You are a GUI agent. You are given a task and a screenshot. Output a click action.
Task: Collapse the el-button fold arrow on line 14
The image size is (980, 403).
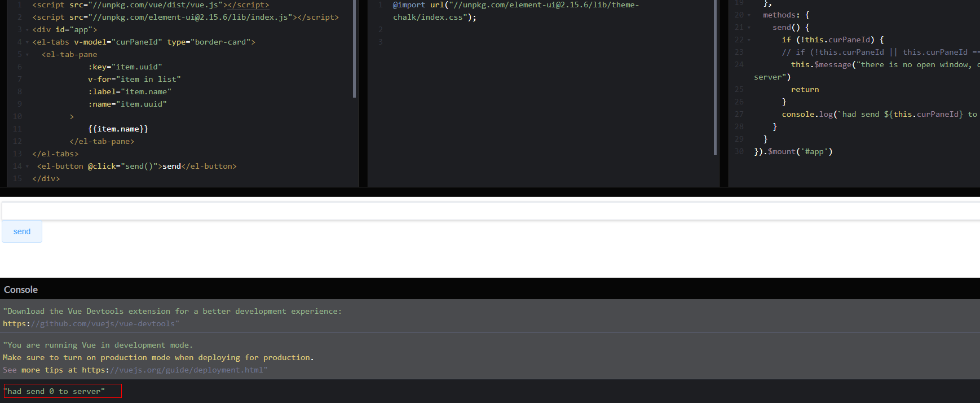pyautogui.click(x=27, y=167)
